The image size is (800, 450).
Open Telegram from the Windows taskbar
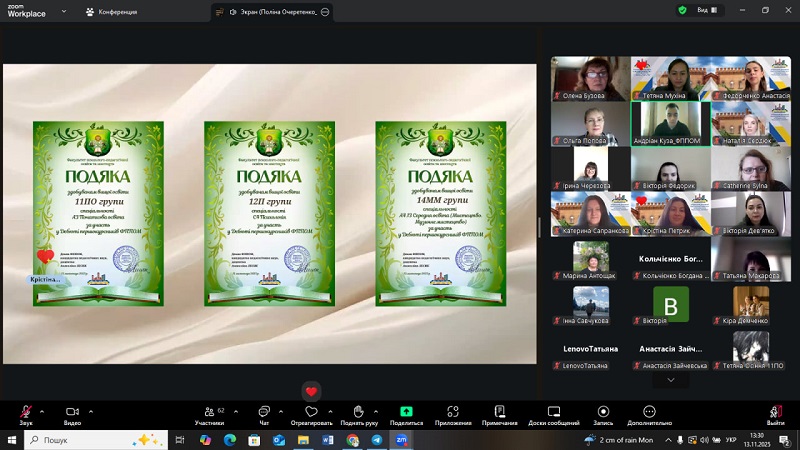point(377,440)
